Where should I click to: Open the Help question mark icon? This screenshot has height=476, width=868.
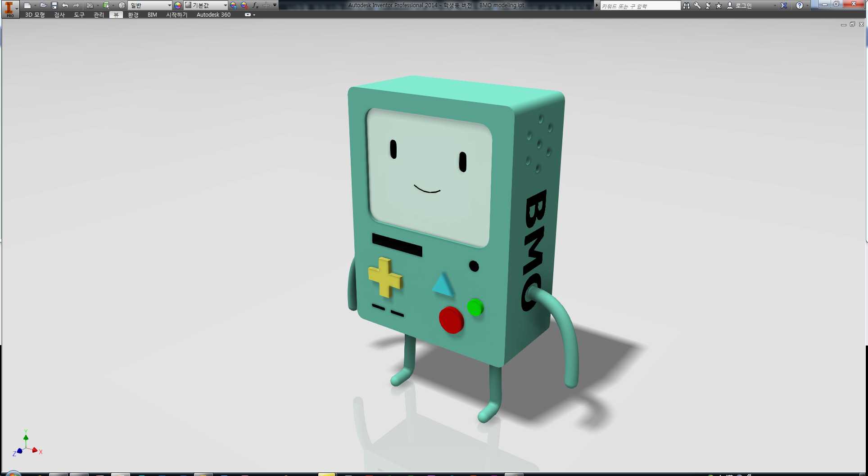[x=799, y=5]
